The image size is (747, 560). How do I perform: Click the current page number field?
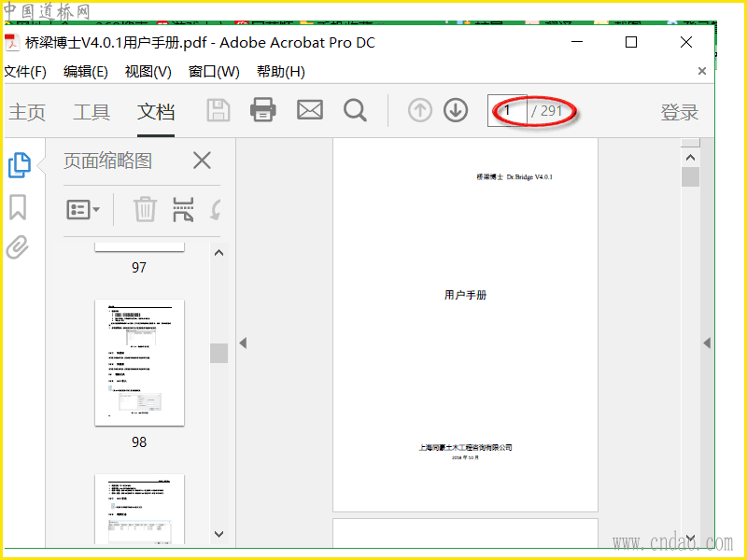click(x=507, y=110)
